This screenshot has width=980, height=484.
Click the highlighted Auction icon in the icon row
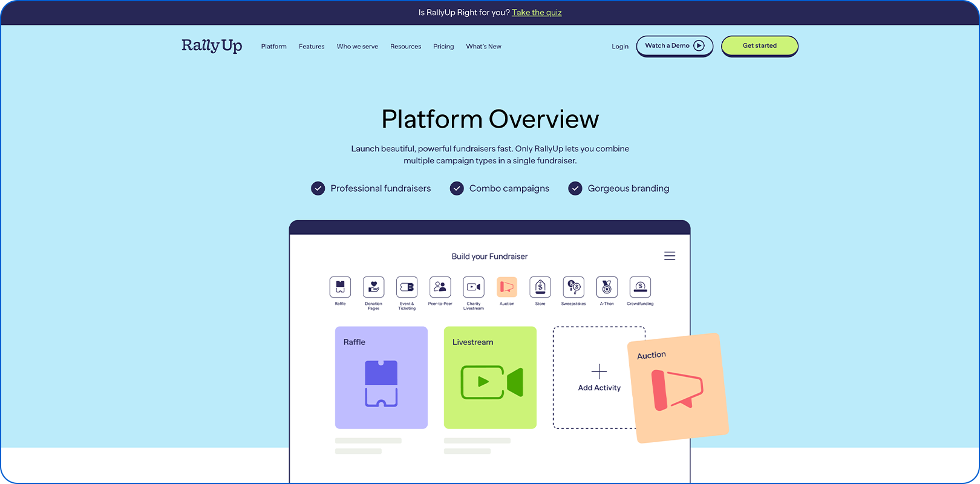pos(507,287)
